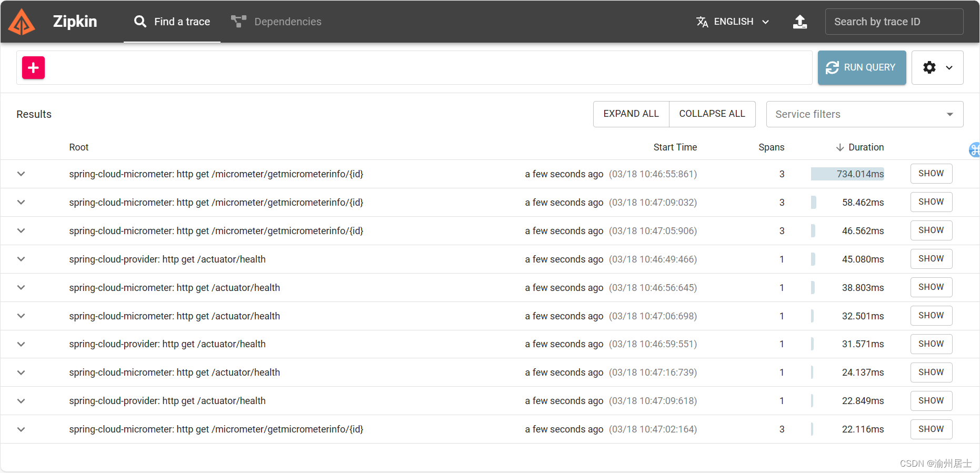
Task: Open the Dependencies tab
Action: [276, 22]
